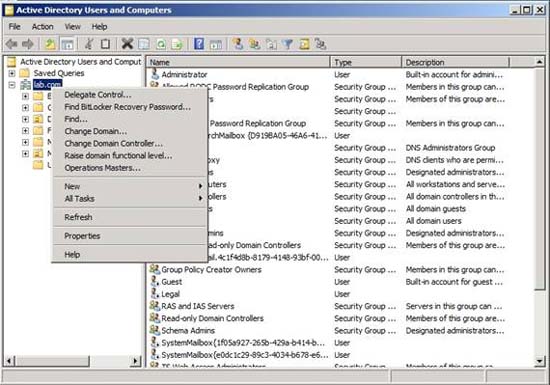The height and width of the screenshot is (385, 550).
Task: Click the Group Policy Creator Owners group icon
Action: [x=155, y=269]
